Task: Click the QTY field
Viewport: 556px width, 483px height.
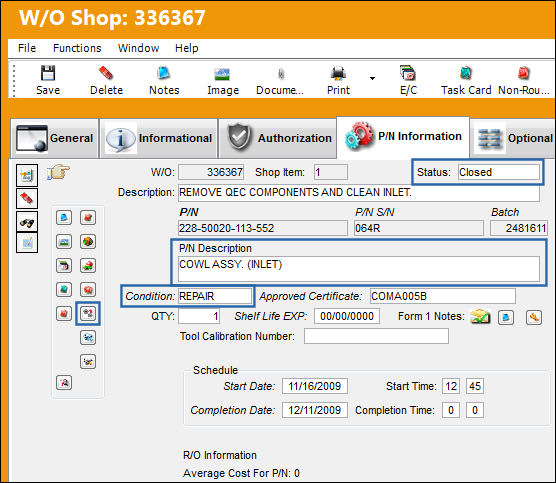Action: (199, 316)
